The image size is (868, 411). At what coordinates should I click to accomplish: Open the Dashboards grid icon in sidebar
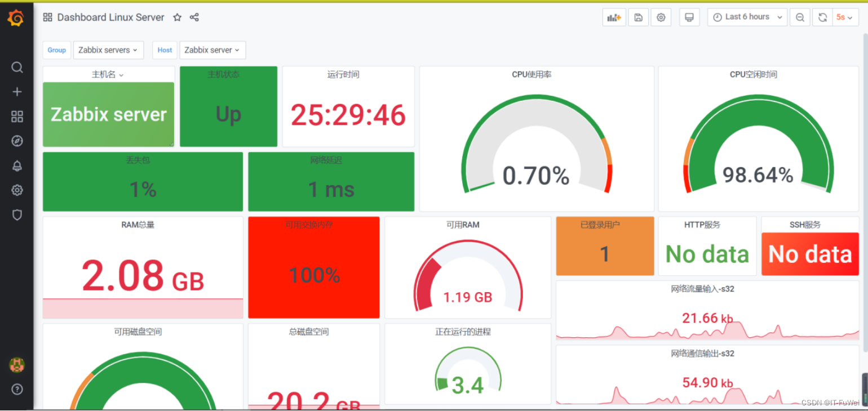tap(17, 117)
